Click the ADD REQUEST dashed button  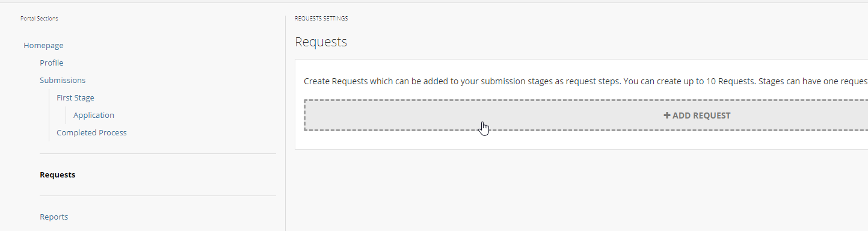586,115
